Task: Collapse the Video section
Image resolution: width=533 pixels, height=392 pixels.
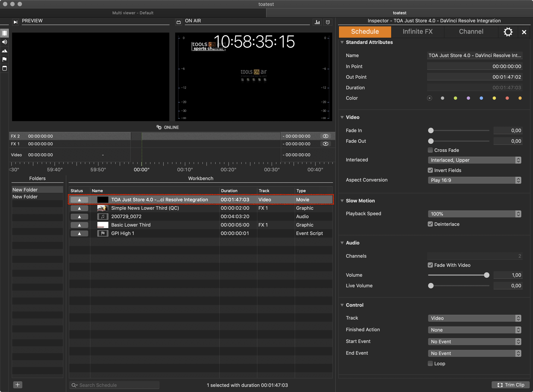Action: tap(342, 117)
